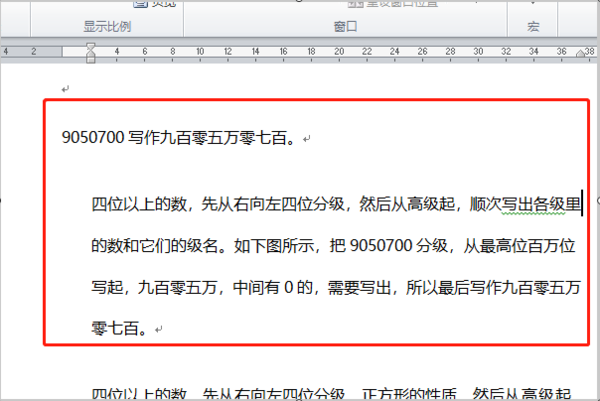This screenshot has height=401, width=600.
Task: Click the 宏 ribbon group label
Action: coord(533,26)
